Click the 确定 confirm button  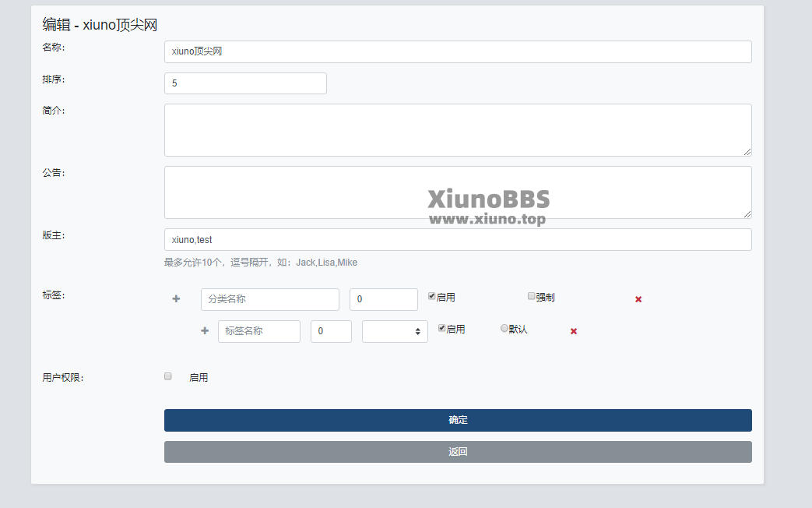(x=458, y=421)
